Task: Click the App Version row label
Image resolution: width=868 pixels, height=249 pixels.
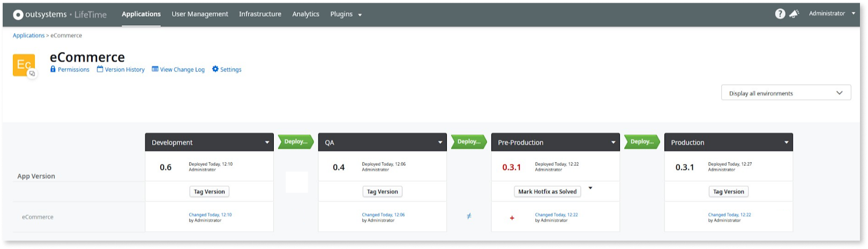Action: (36, 176)
